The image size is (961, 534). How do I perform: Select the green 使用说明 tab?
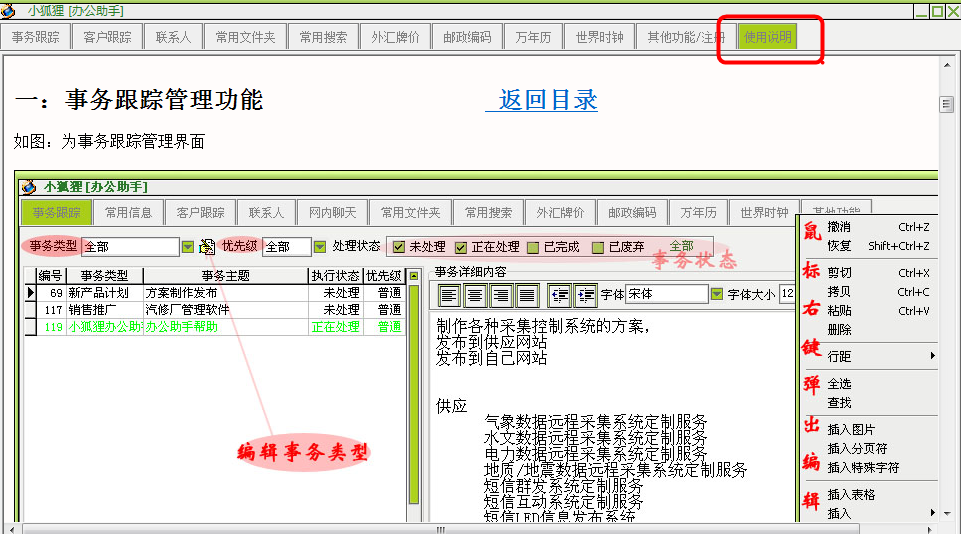point(767,37)
